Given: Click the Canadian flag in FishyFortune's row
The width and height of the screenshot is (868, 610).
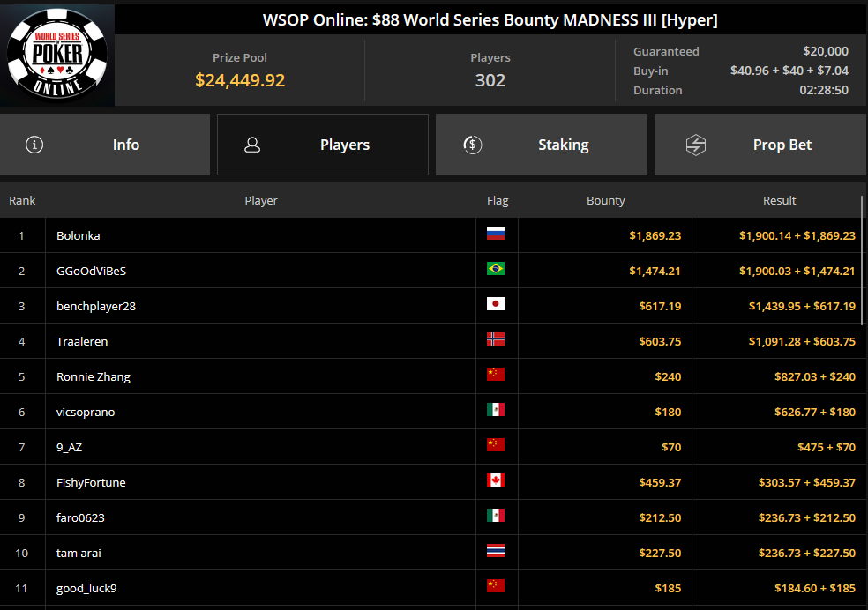Looking at the screenshot, I should click(x=496, y=480).
